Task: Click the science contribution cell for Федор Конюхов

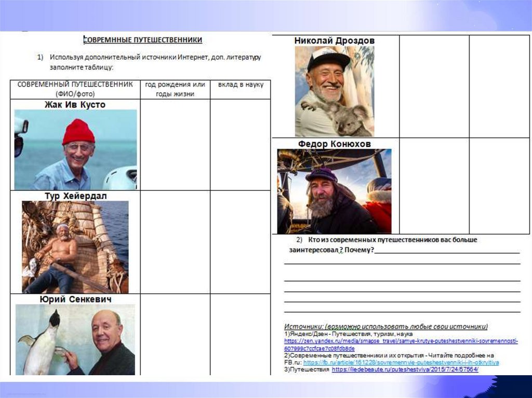Action: (499, 186)
